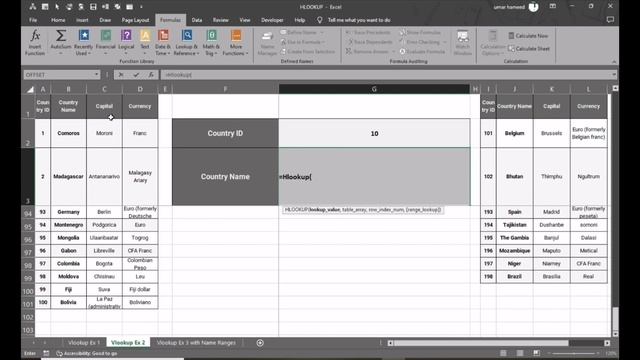This screenshot has height=360, width=640.
Task: Click Define Name in Defined Names
Action: pos(302,32)
